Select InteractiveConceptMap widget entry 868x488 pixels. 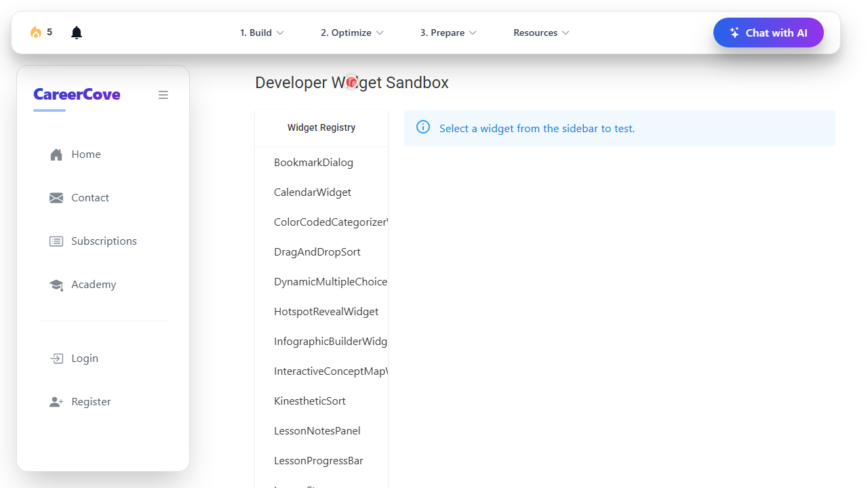pos(321,371)
